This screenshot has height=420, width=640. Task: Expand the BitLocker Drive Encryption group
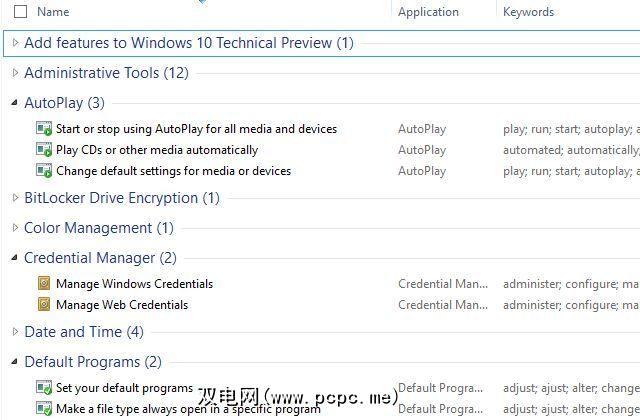coord(15,198)
